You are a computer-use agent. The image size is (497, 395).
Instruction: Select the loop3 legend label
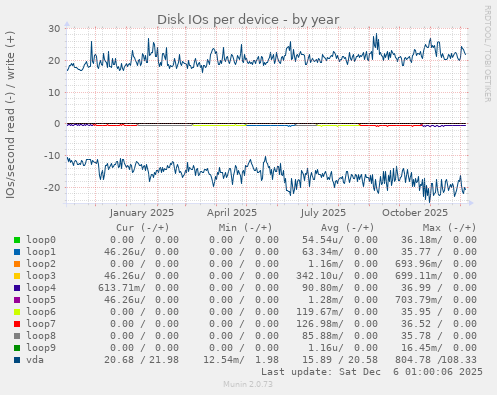(41, 276)
